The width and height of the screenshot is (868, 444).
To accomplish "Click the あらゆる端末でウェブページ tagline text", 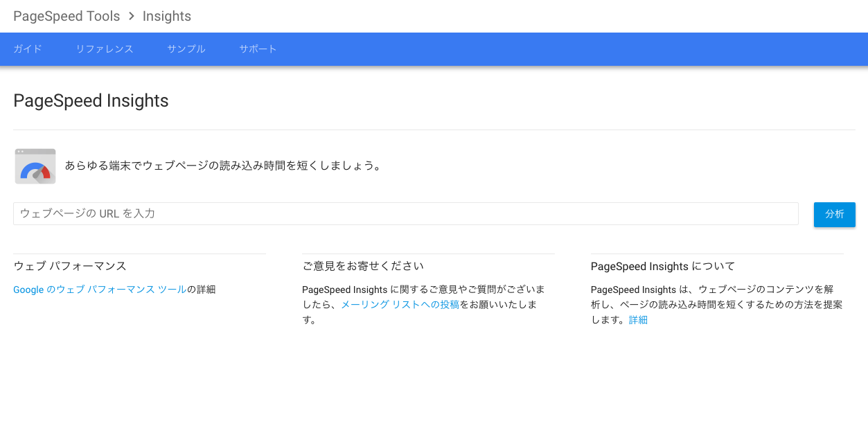I will click(223, 166).
